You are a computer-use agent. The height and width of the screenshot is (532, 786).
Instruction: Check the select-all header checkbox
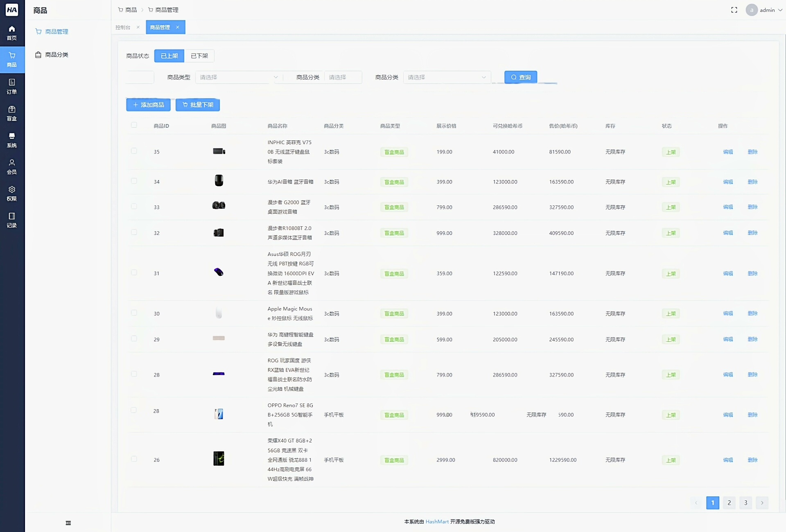(x=134, y=125)
